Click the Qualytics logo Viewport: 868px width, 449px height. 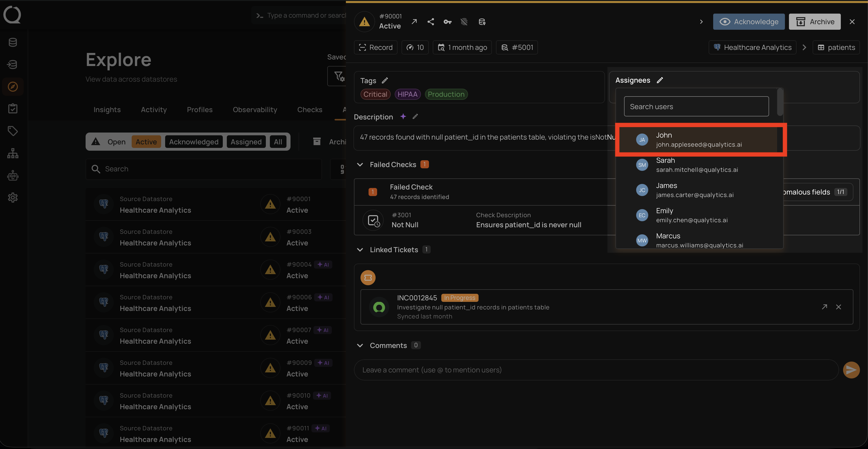tap(13, 15)
